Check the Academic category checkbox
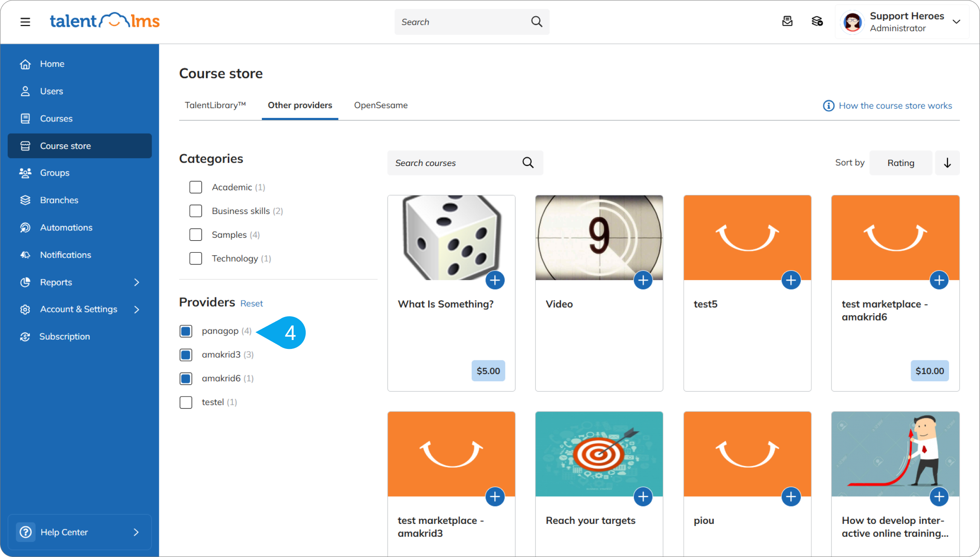Screen dimensions: 980x557 (195, 187)
